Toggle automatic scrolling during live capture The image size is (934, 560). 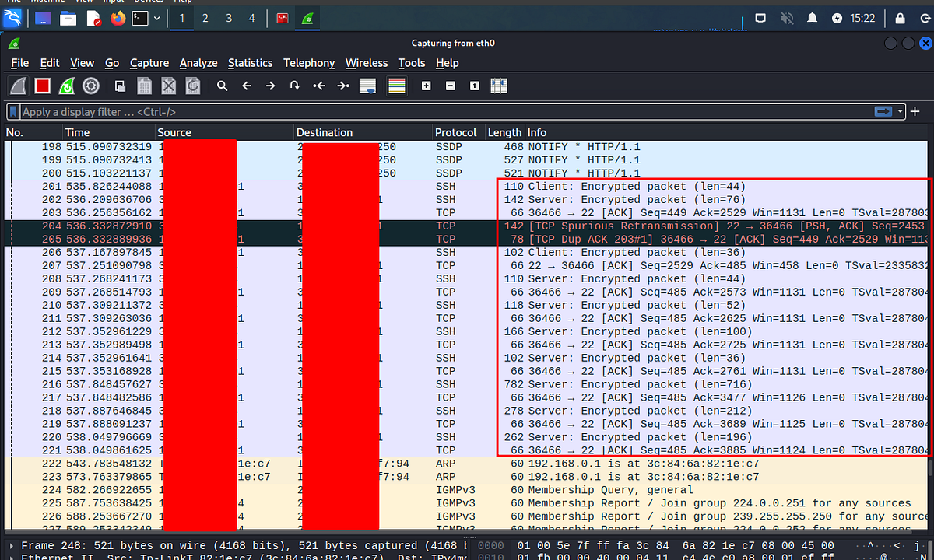(367, 86)
